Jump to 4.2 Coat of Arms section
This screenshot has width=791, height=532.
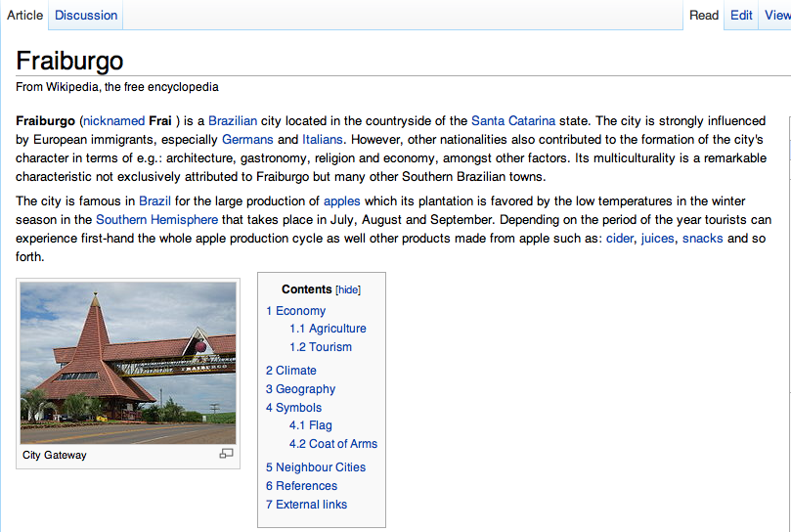click(x=333, y=444)
